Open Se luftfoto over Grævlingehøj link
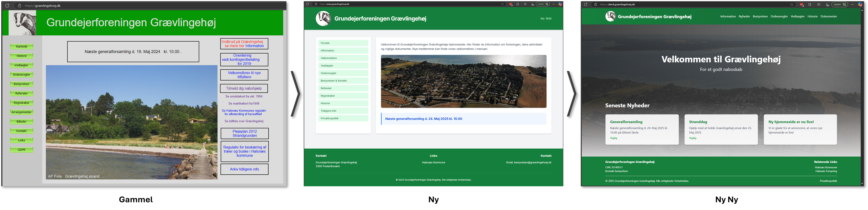The height and width of the screenshot is (210, 868). (x=244, y=121)
